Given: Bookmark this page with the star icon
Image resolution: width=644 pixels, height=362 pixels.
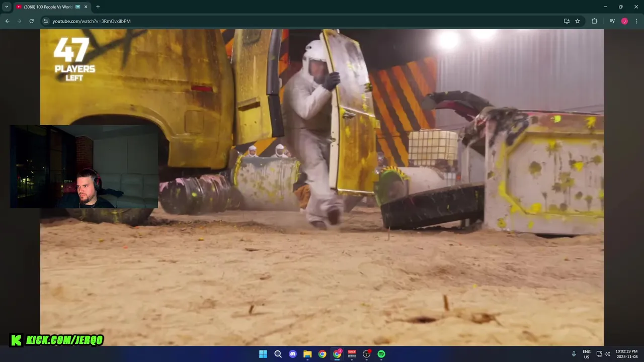Looking at the screenshot, I should 578,21.
